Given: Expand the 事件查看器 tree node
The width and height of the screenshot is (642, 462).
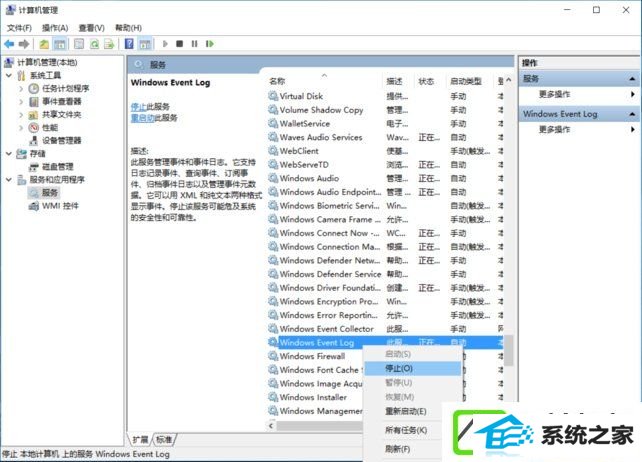Looking at the screenshot, I should click(x=21, y=102).
